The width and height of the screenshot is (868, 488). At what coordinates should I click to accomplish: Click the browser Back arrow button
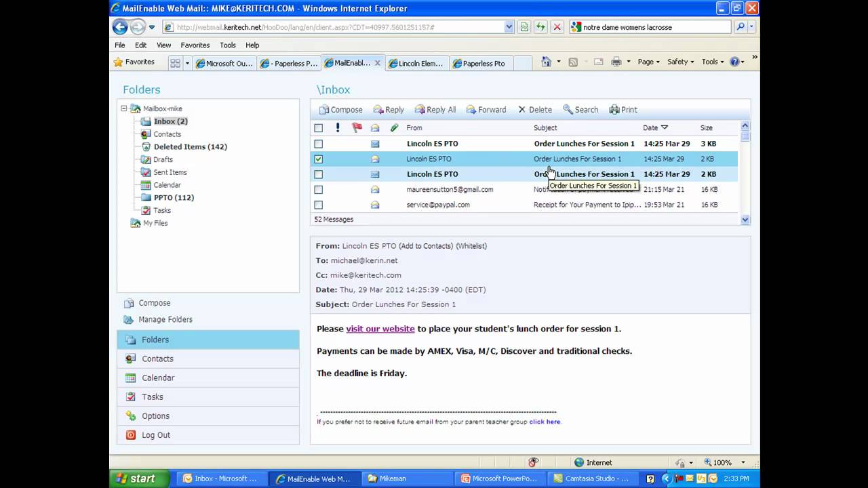point(120,27)
